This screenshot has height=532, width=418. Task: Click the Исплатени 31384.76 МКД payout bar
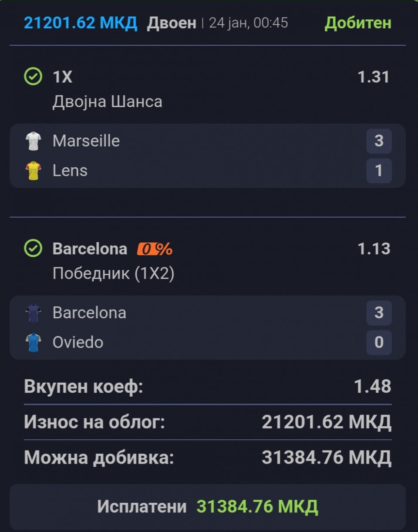208,507
